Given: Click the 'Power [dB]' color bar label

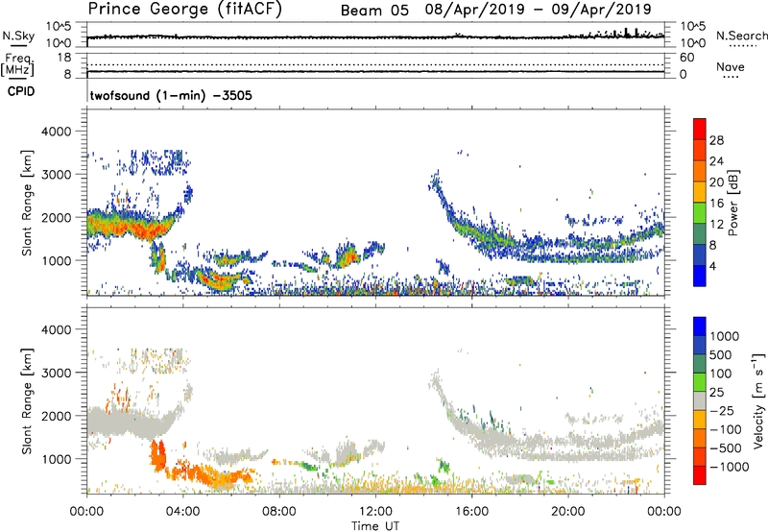Looking at the screenshot, I should 732,203.
